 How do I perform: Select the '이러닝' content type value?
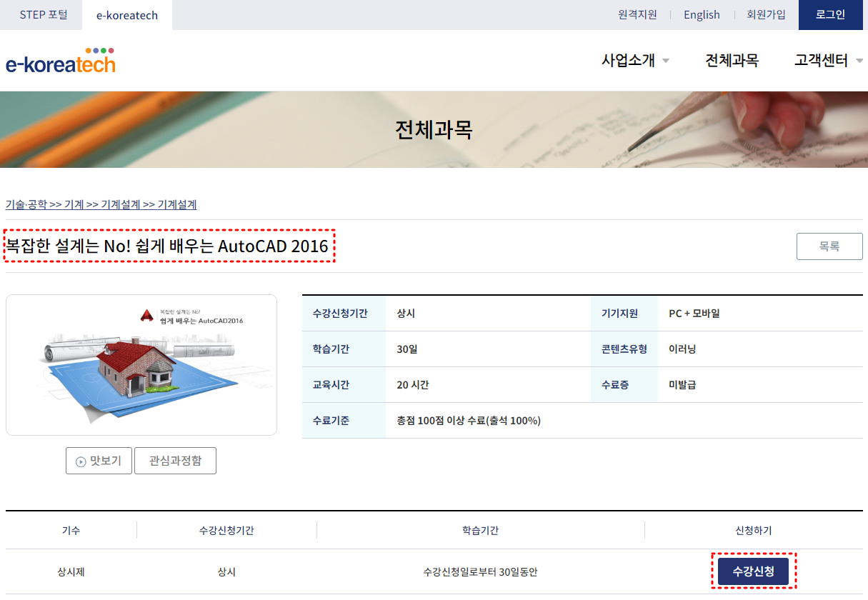[682, 349]
